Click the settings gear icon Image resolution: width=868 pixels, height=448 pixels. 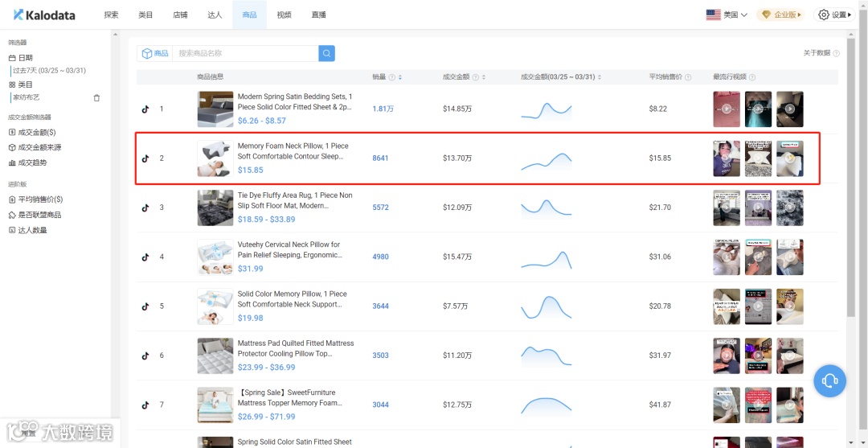click(x=824, y=15)
